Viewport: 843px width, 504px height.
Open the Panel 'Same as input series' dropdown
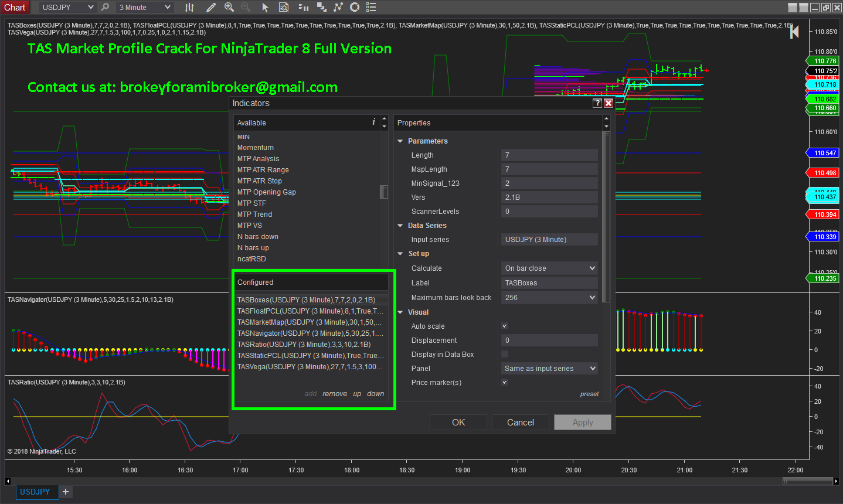[x=549, y=368]
